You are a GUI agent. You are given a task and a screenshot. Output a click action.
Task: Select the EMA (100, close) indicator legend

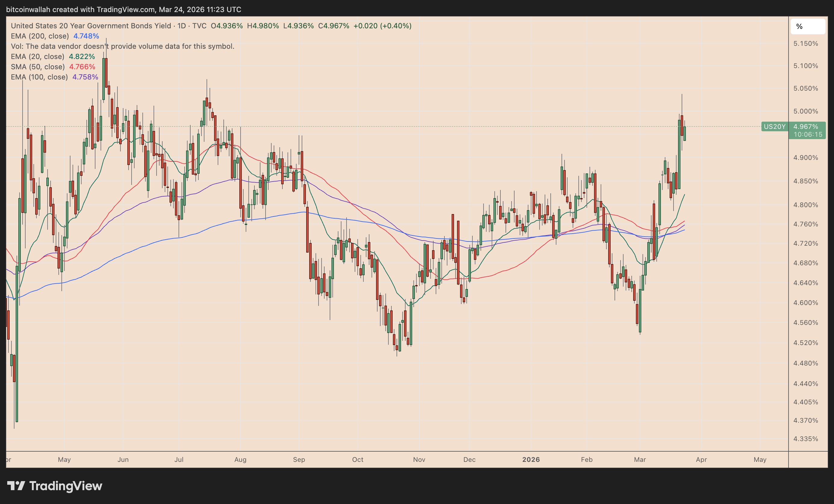(x=39, y=77)
